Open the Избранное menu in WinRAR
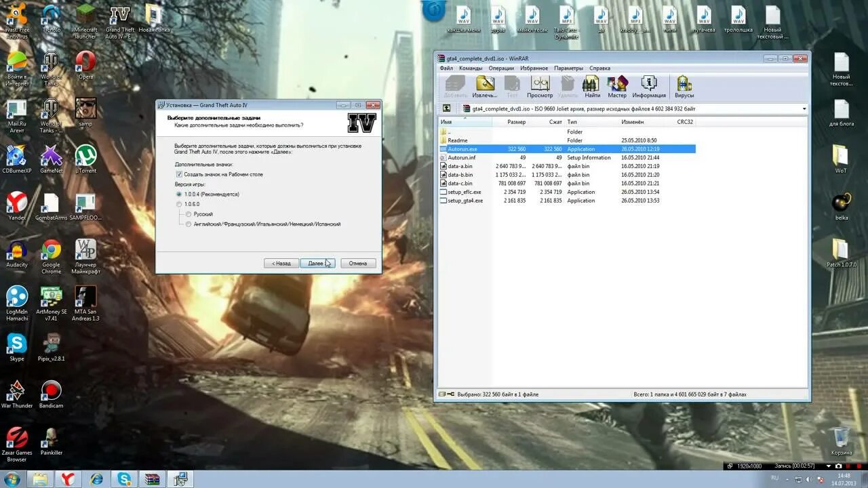This screenshot has height=488, width=868. pos(534,68)
